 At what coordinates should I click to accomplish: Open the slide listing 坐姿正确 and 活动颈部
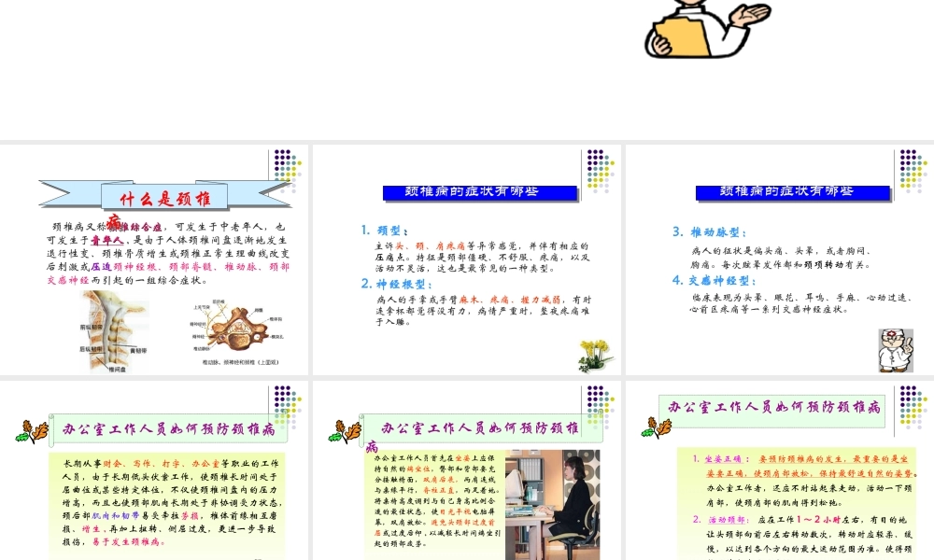point(780,470)
